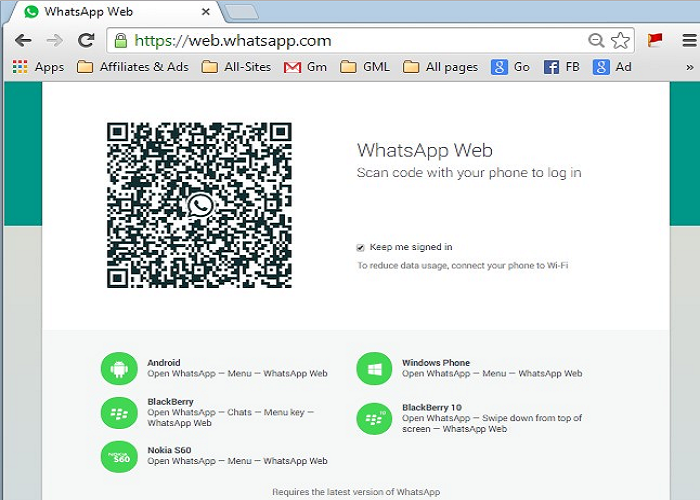Click 'Scan code with your phone to log in'
This screenshot has width=700, height=500.
pos(469,173)
